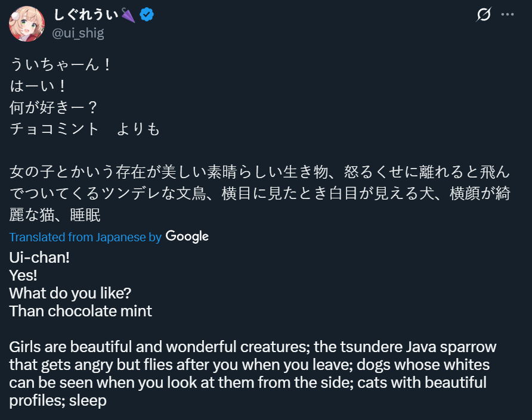The image size is (532, 420).
Task: Click the Japanese line 何が好きー？
Action: 54,108
